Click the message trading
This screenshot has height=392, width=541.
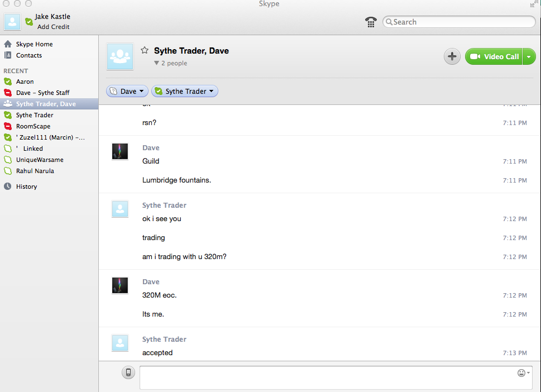coord(154,238)
